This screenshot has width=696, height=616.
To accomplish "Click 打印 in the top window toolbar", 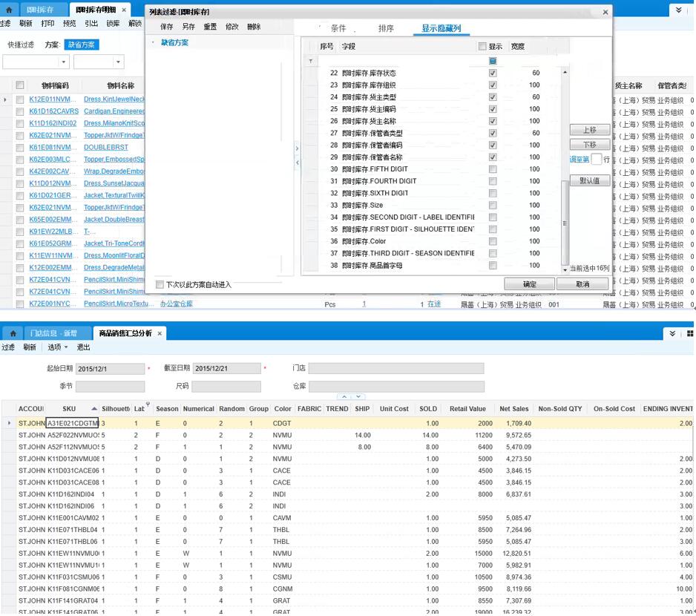I will pos(48,24).
